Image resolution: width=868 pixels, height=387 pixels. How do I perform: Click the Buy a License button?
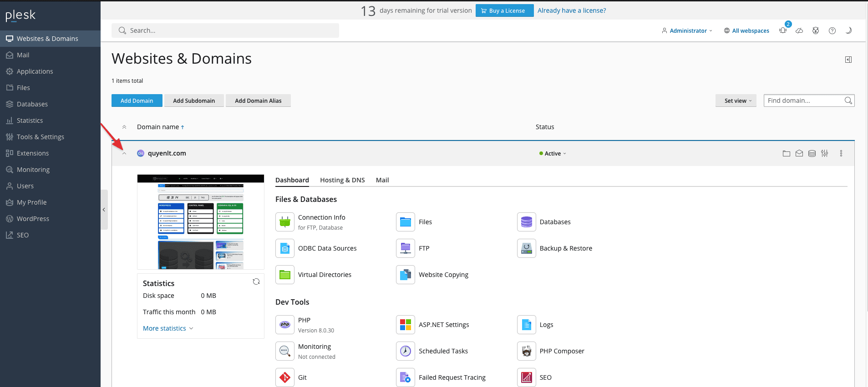(x=505, y=10)
